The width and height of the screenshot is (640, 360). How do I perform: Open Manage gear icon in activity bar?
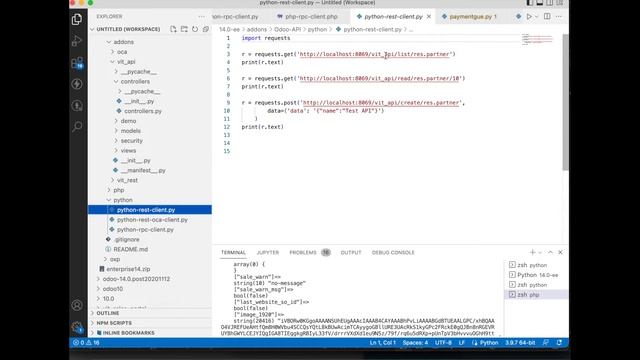click(x=77, y=327)
